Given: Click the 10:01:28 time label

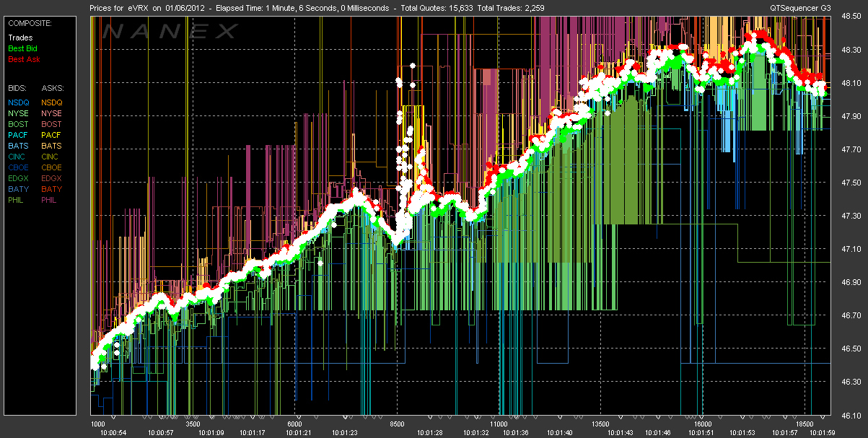Looking at the screenshot, I should click(x=429, y=433).
